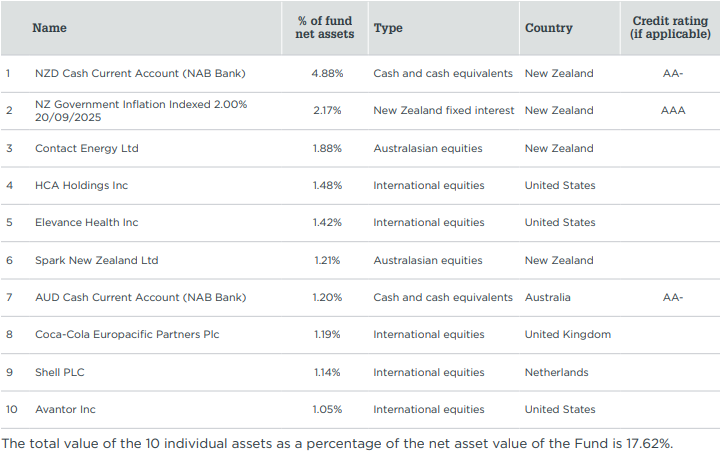Screen dimensions: 720x453
Task: Click NZ Government Inflation Indexed entry
Action: tap(140, 110)
